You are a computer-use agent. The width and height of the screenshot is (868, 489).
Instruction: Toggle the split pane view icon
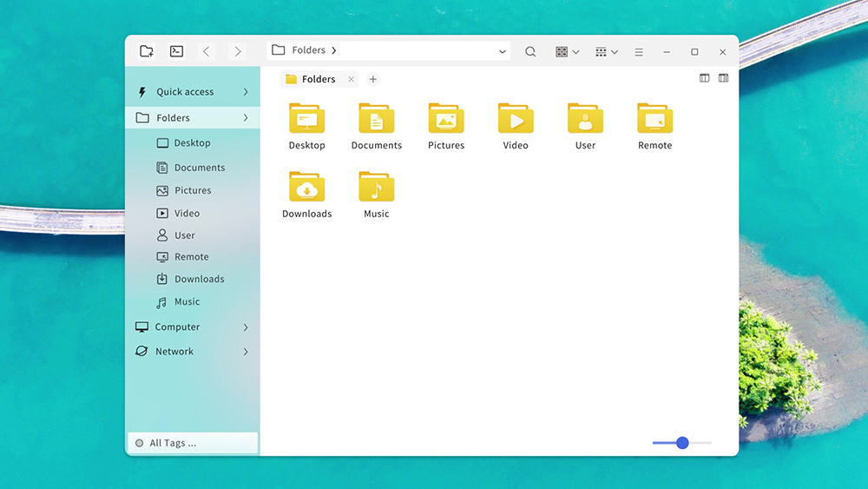pyautogui.click(x=704, y=78)
